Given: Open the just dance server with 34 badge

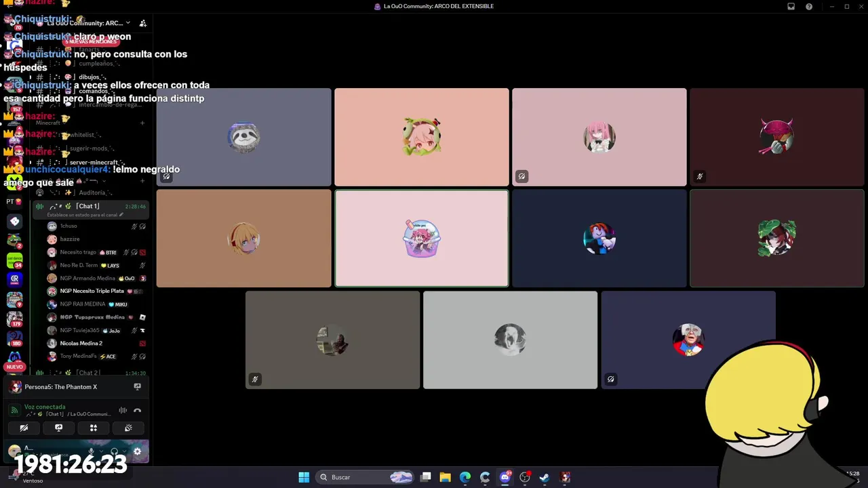Looking at the screenshot, I should pos(14,260).
